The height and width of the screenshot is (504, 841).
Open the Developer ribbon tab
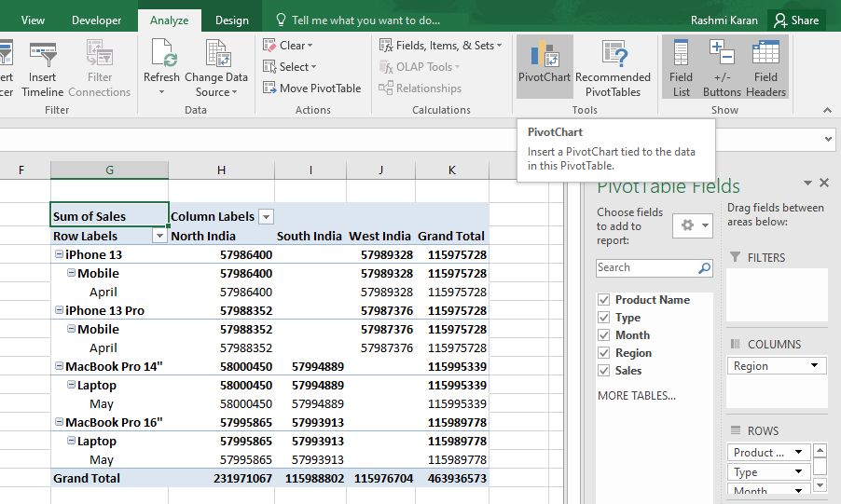[97, 20]
